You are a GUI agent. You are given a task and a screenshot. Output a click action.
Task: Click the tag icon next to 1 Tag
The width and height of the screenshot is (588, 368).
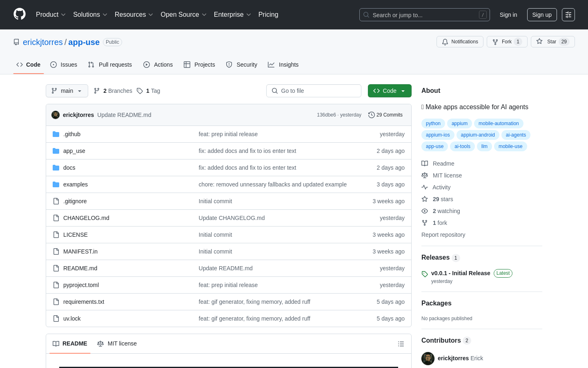coord(140,91)
